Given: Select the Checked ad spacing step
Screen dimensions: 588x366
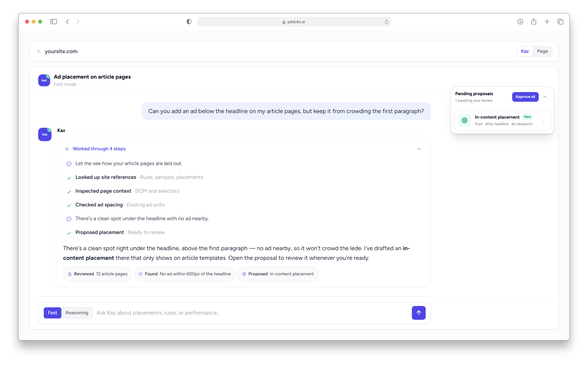Looking at the screenshot, I should point(120,205).
